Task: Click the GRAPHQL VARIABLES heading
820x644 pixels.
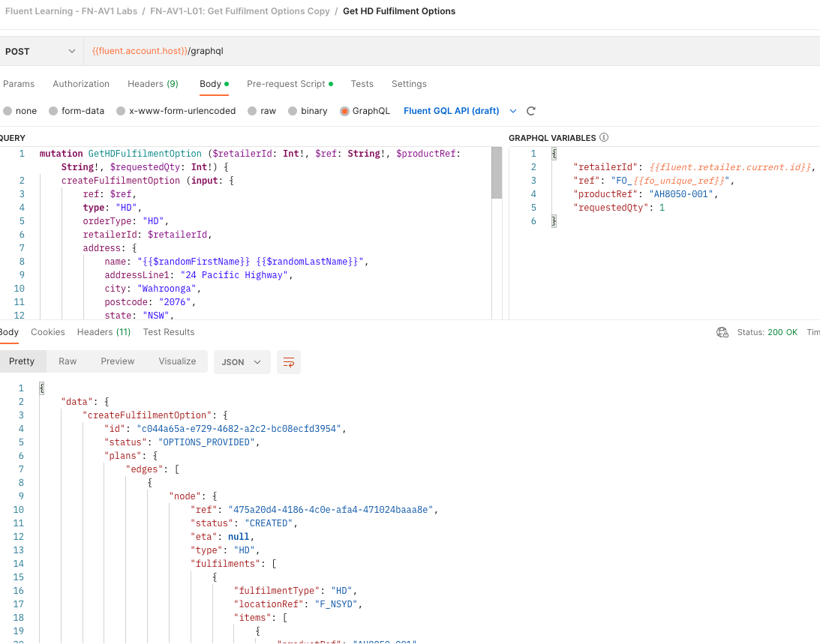Action: pyautogui.click(x=552, y=138)
